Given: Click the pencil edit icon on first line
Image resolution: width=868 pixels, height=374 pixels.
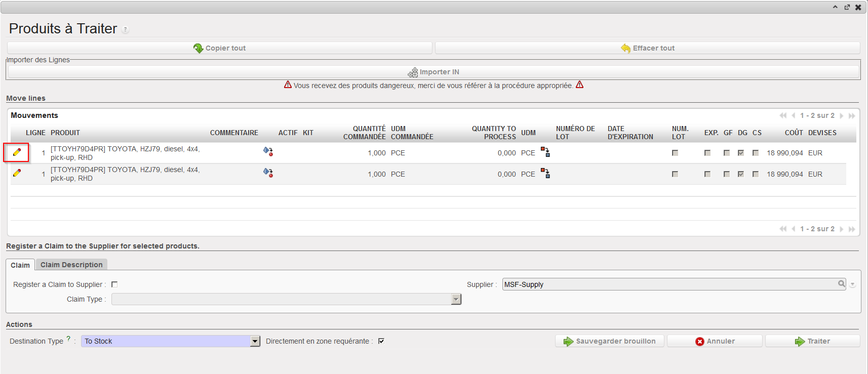Looking at the screenshot, I should tap(17, 152).
